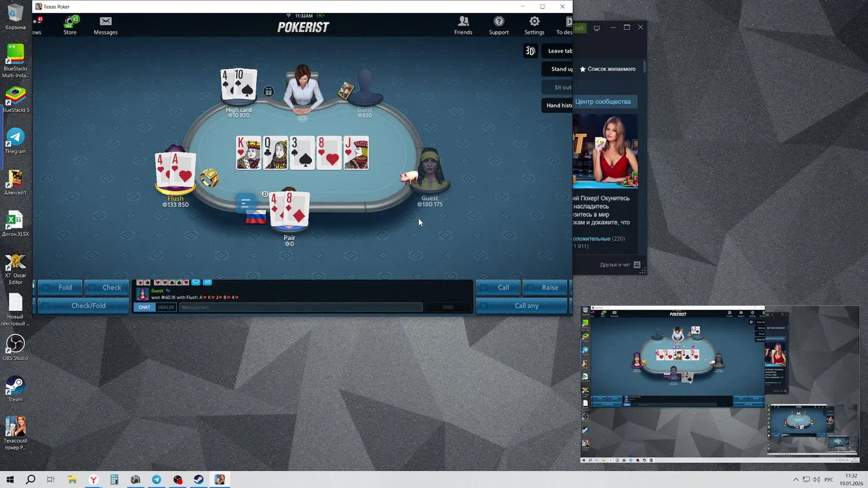Open Calculator in taskbar
The image size is (868, 488).
coord(114,480)
